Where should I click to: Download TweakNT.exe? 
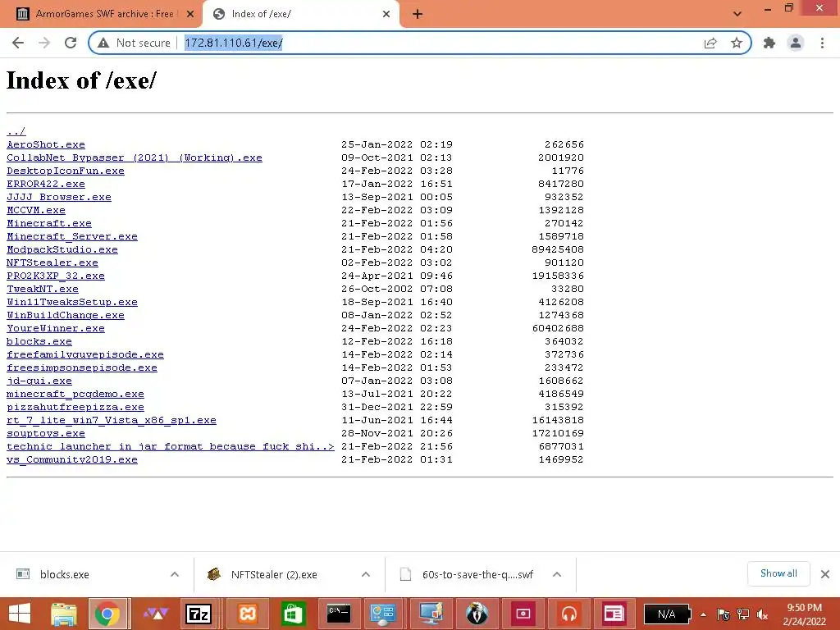[x=43, y=289]
